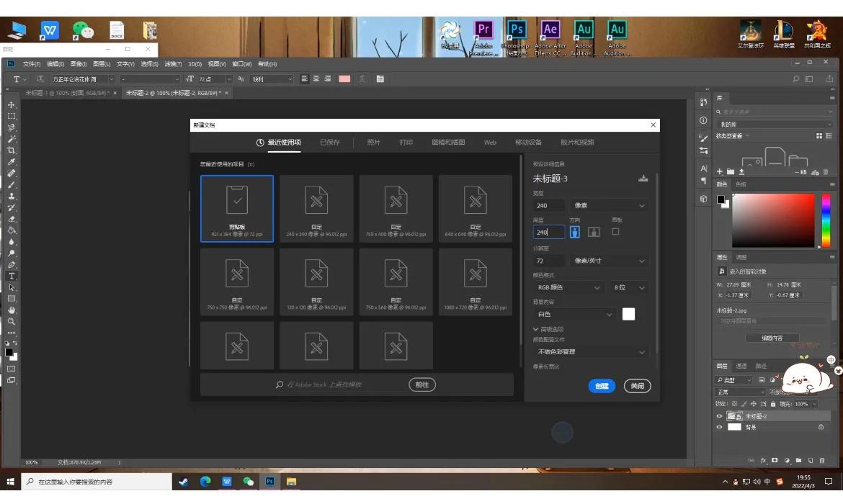The width and height of the screenshot is (843, 504).
Task: Click the 前往 button next to search
Action: pyautogui.click(x=422, y=384)
